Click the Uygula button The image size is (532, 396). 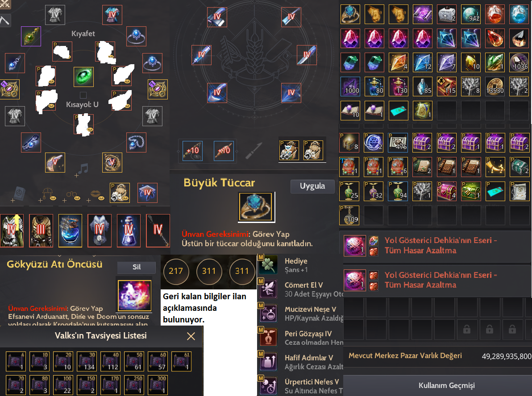312,186
